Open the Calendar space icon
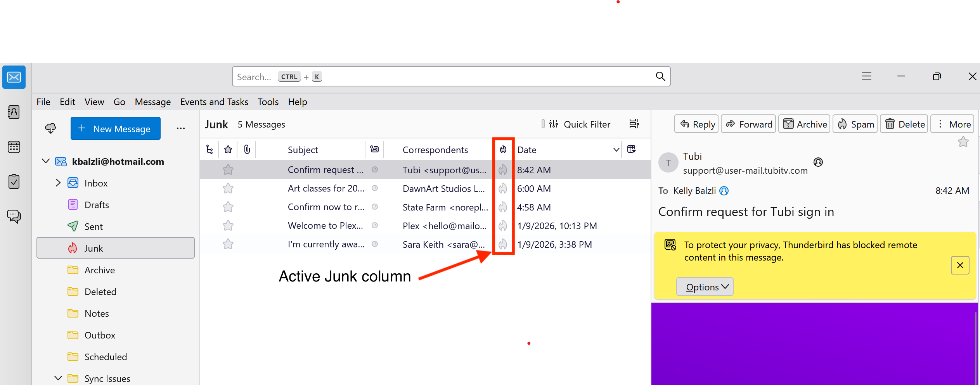Image resolution: width=980 pixels, height=385 pixels. pos(14,147)
